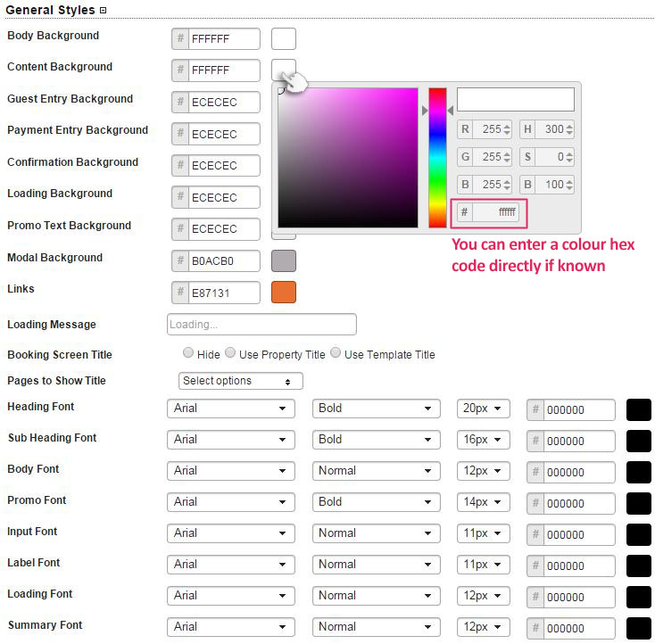Click the picker new color preview box

[x=516, y=99]
